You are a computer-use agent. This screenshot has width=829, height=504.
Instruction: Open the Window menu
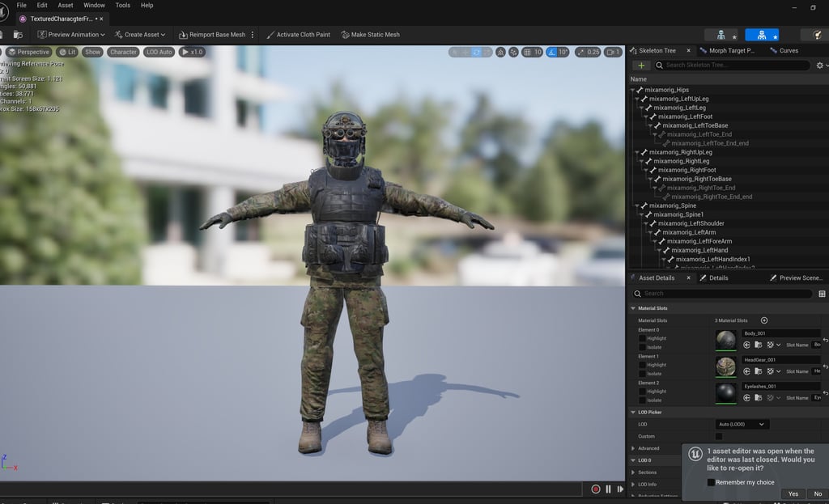point(94,5)
